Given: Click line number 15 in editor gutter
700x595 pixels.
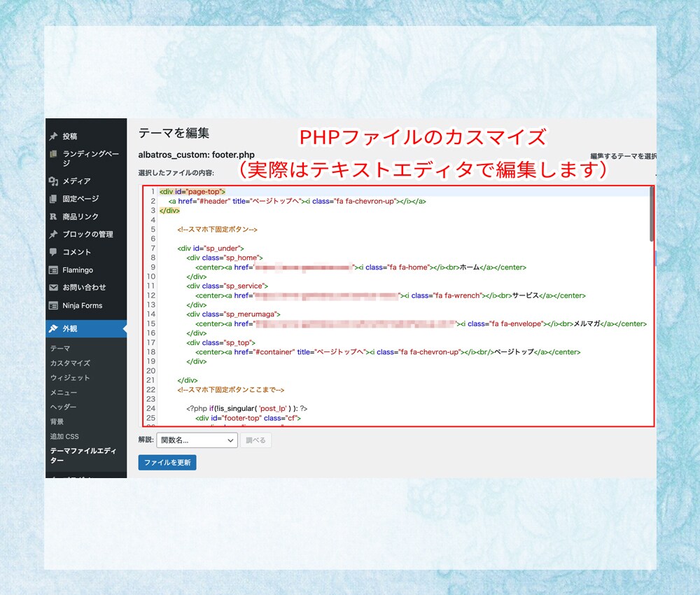Looking at the screenshot, I should pyautogui.click(x=151, y=323).
